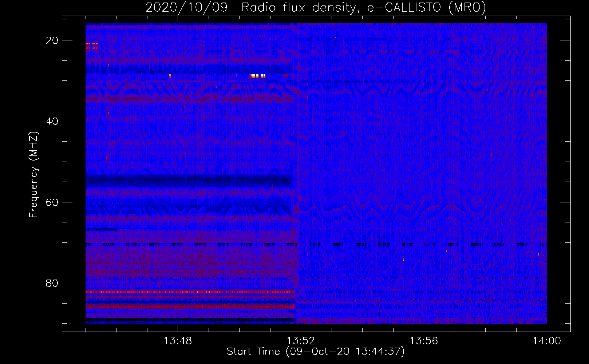
Task: Click the 13:56 time tick label
Action: pyautogui.click(x=424, y=341)
